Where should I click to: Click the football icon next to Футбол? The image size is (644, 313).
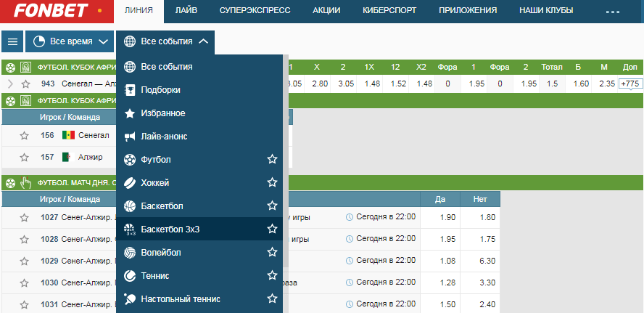coord(129,159)
